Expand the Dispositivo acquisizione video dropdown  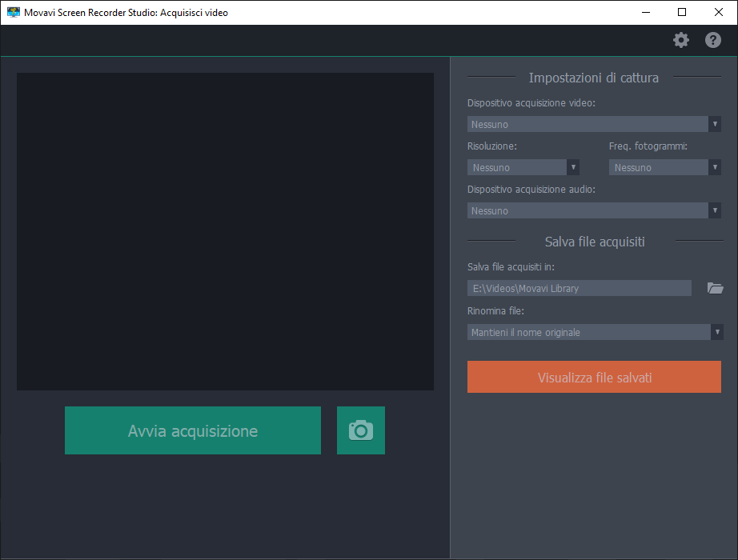[594, 124]
